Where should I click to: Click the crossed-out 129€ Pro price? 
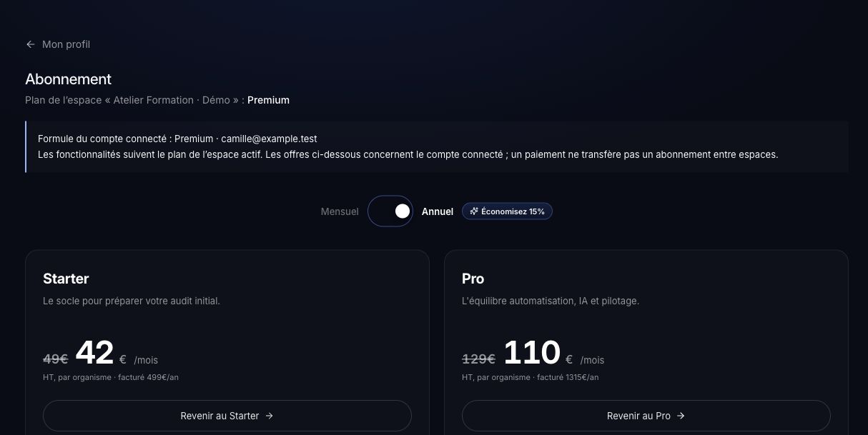pos(479,359)
